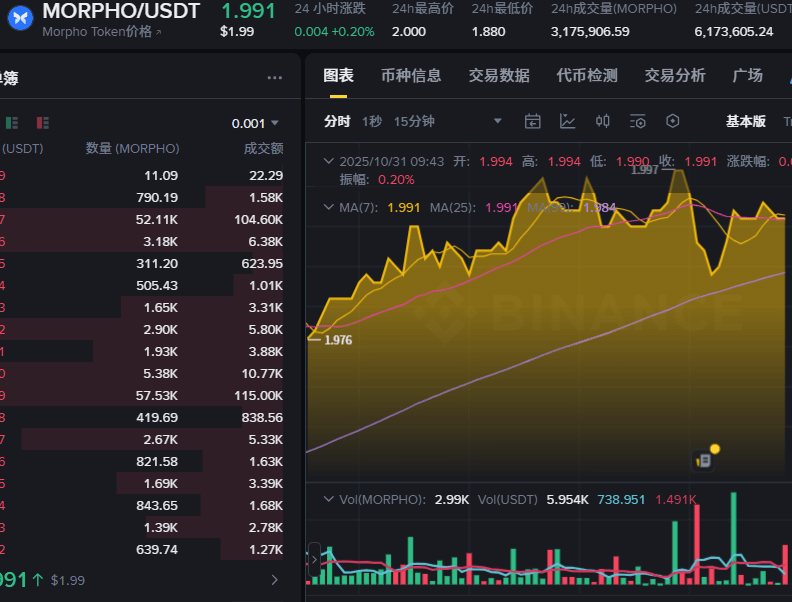This screenshot has height=602, width=792.
Task: Collapse the Vol(MORPHO) indicator chevron
Action: (328, 499)
